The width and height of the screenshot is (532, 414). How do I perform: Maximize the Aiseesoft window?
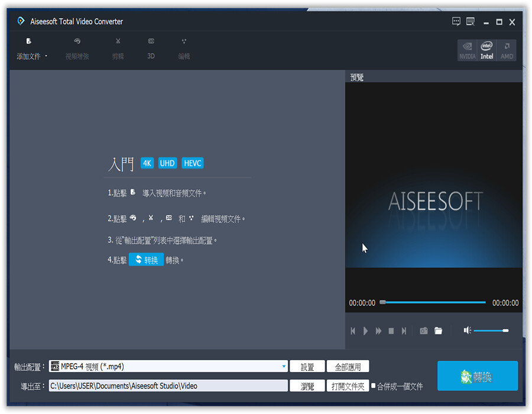[x=499, y=22]
